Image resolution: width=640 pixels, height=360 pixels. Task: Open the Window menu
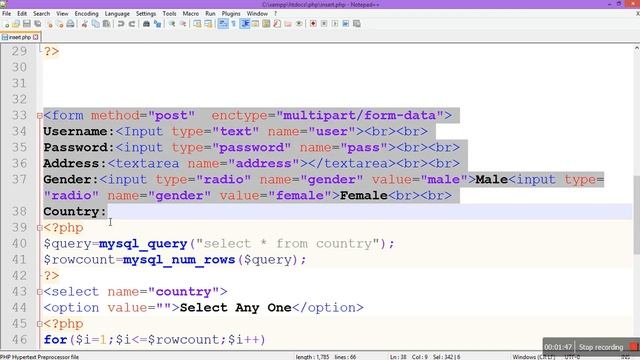tap(257, 13)
